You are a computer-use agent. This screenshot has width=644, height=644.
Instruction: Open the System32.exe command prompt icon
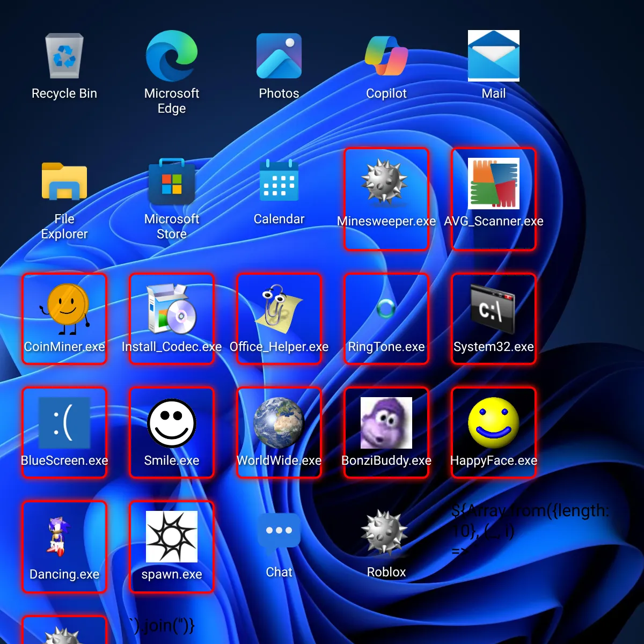click(x=493, y=309)
